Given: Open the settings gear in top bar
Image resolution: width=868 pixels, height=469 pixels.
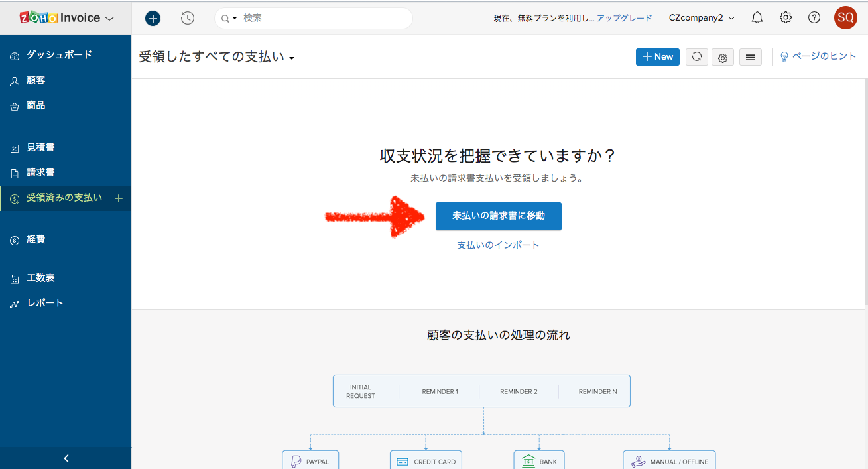Looking at the screenshot, I should click(786, 18).
